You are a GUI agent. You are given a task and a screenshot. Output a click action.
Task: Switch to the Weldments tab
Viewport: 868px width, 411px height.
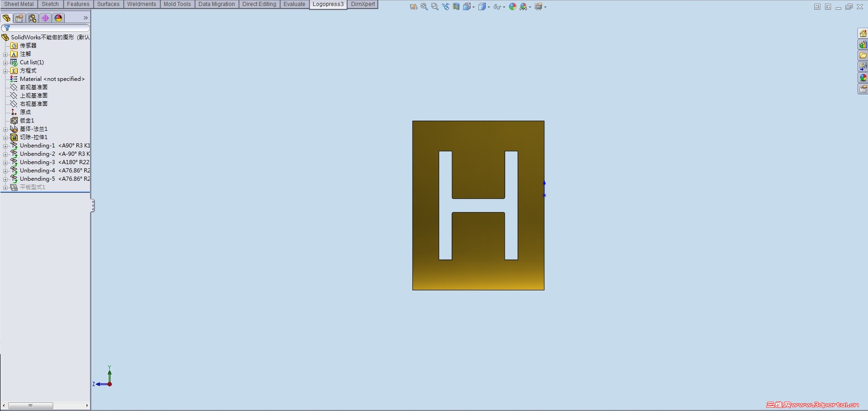tap(142, 4)
